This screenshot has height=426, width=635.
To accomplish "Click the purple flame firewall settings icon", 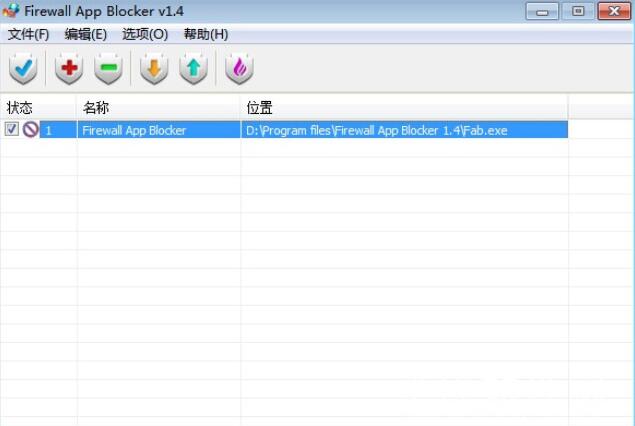I will (239, 68).
